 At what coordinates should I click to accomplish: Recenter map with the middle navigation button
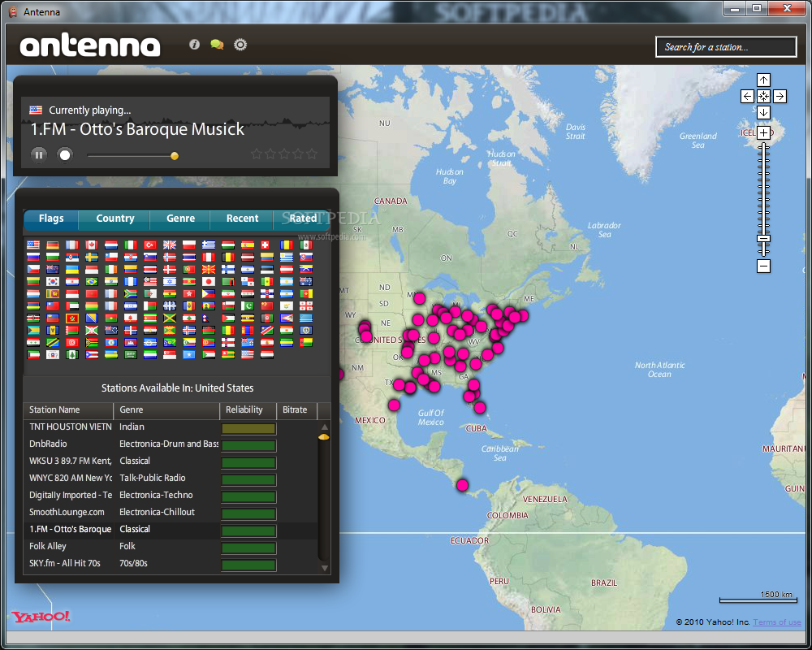(x=764, y=97)
